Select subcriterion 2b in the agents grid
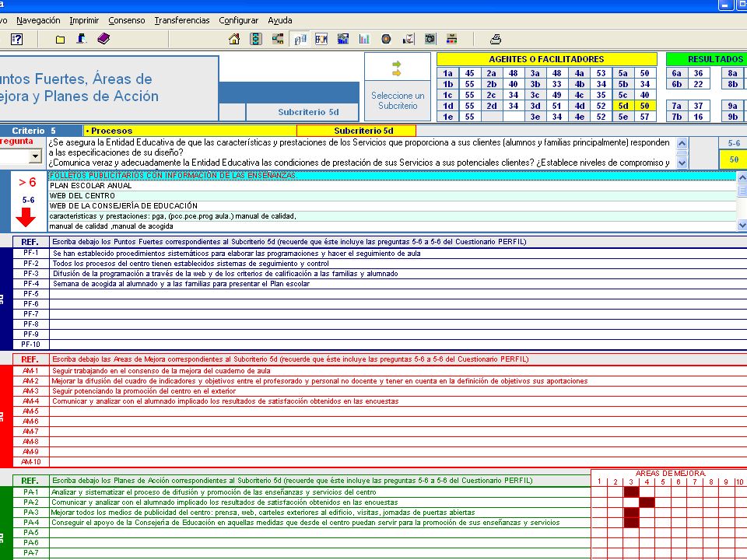747x560 pixels. (492, 84)
